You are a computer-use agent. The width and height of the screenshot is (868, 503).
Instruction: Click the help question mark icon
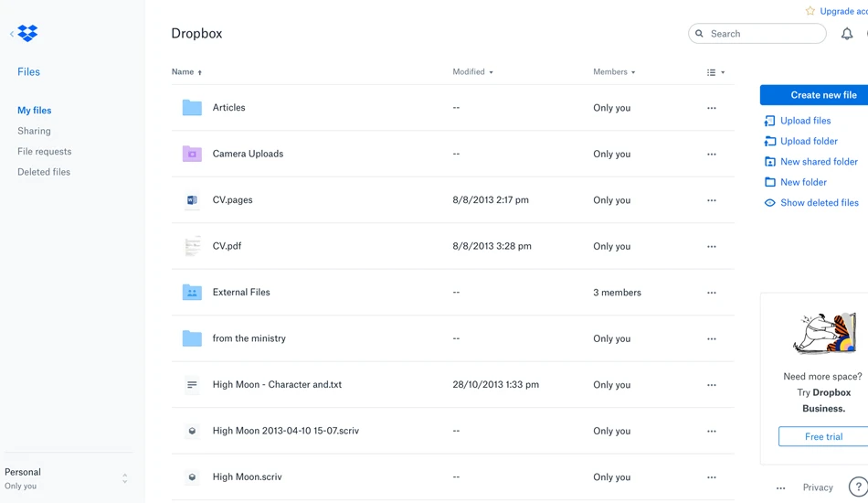point(858,487)
